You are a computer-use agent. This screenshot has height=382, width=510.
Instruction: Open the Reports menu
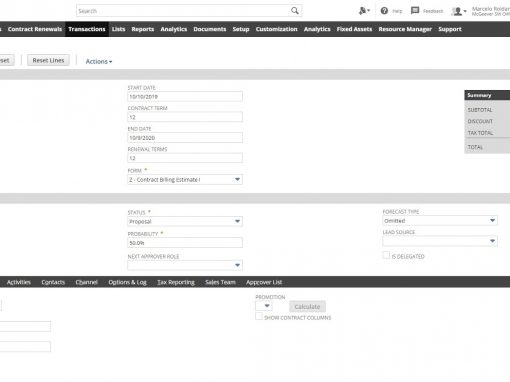(143, 29)
